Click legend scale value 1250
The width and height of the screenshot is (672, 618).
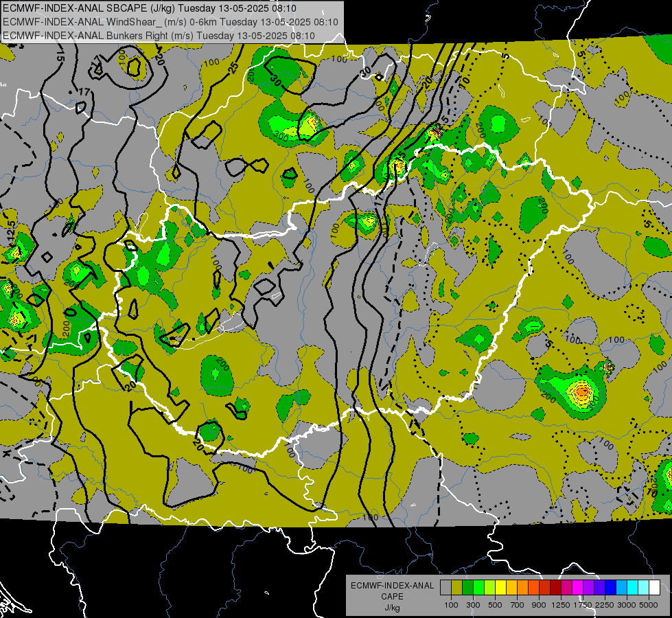(x=561, y=605)
